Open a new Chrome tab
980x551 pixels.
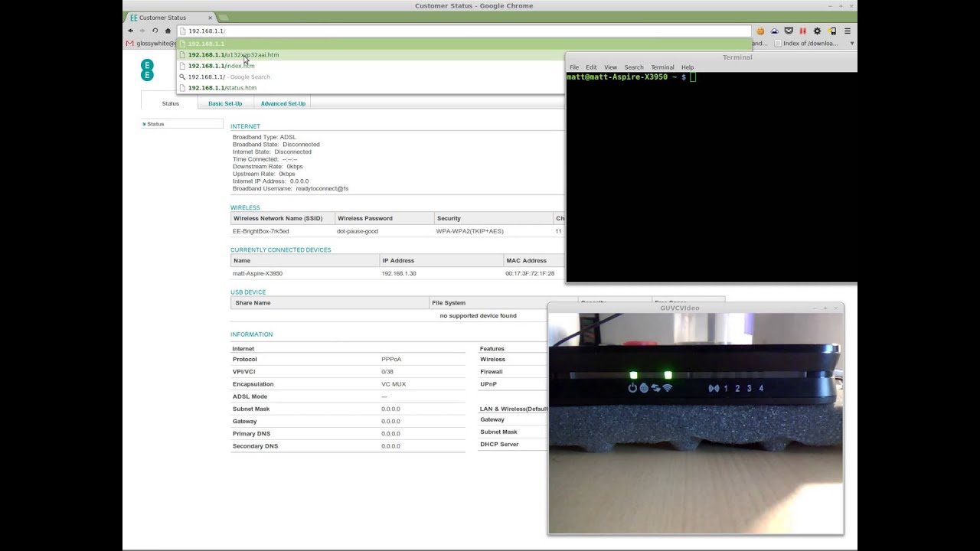[224, 18]
